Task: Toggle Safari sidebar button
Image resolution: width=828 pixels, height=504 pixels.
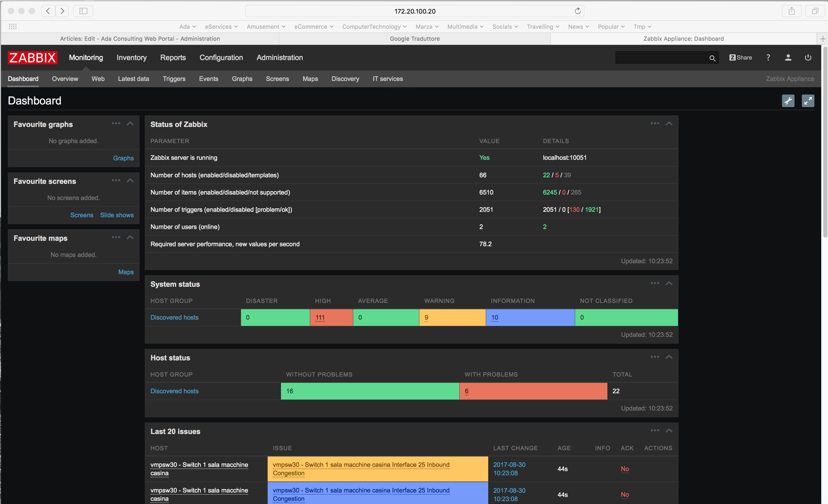Action: (83, 11)
